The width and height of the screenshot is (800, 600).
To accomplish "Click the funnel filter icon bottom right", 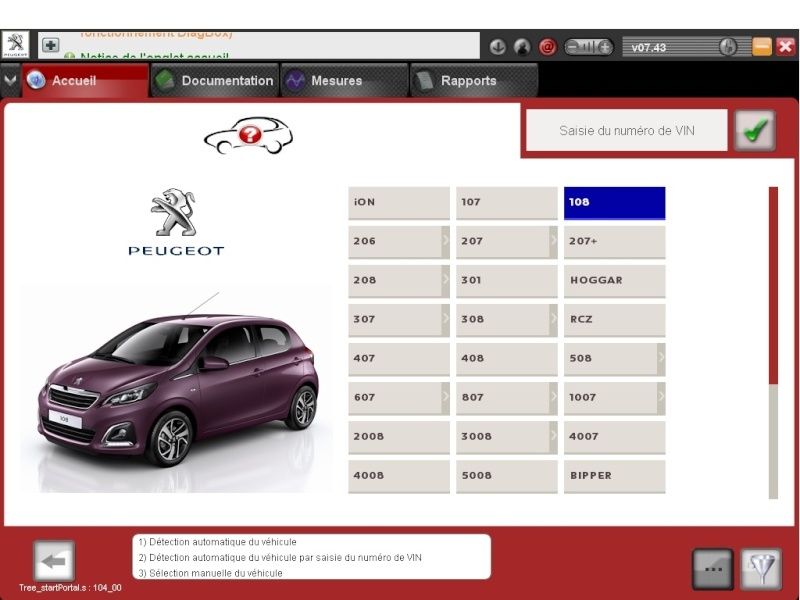I will [x=762, y=565].
